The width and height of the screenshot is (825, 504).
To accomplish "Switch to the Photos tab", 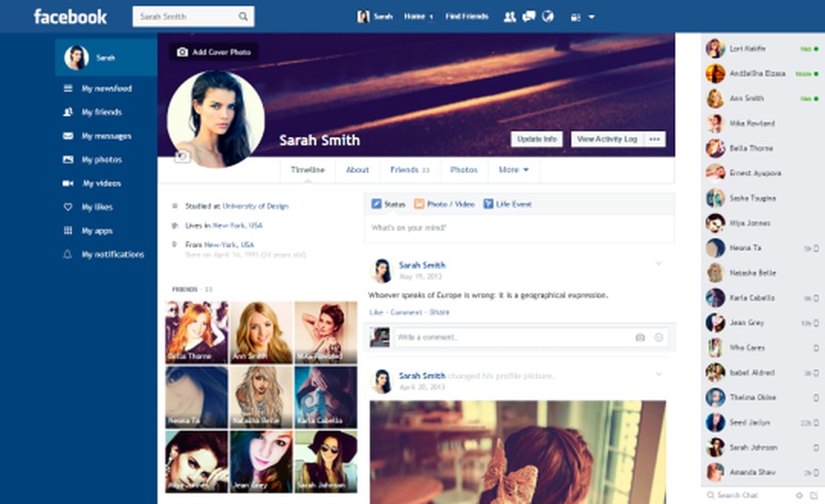I will [x=464, y=170].
